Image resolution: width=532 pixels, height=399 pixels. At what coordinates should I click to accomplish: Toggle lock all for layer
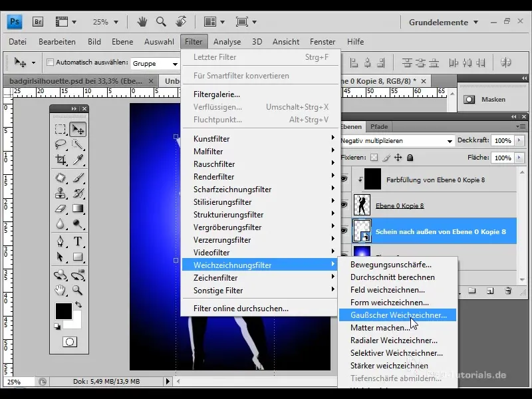tap(410, 158)
